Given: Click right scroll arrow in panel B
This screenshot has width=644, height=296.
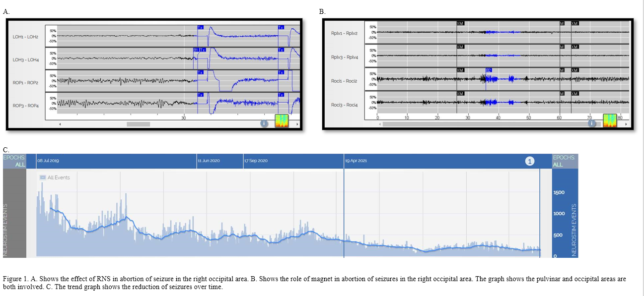Looking at the screenshot, I should (626, 124).
